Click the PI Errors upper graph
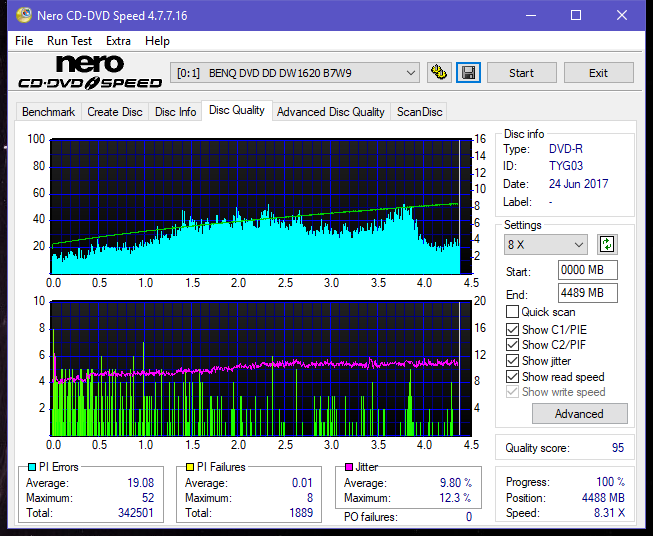 pyautogui.click(x=261, y=207)
